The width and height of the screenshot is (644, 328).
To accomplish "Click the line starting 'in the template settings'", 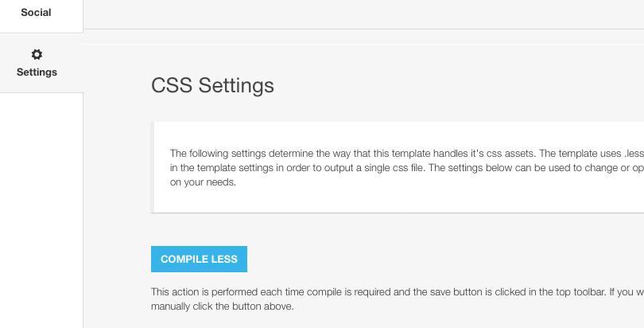I will tap(406, 168).
